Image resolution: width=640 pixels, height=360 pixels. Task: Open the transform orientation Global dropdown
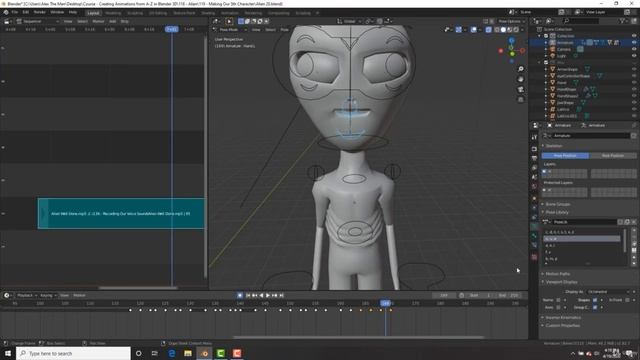(349, 21)
